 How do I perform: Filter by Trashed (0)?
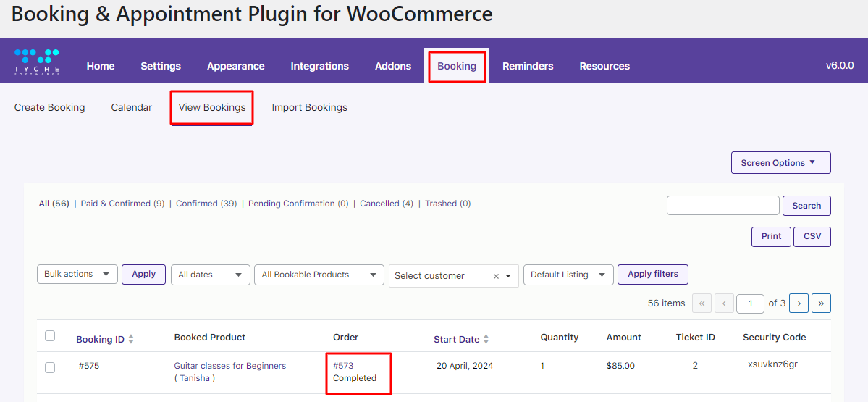tap(448, 204)
